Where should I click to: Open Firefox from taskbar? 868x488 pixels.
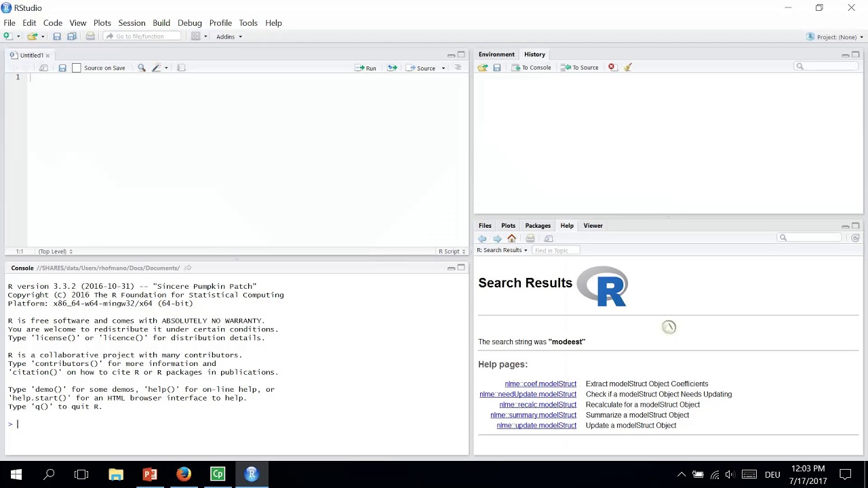tap(184, 474)
